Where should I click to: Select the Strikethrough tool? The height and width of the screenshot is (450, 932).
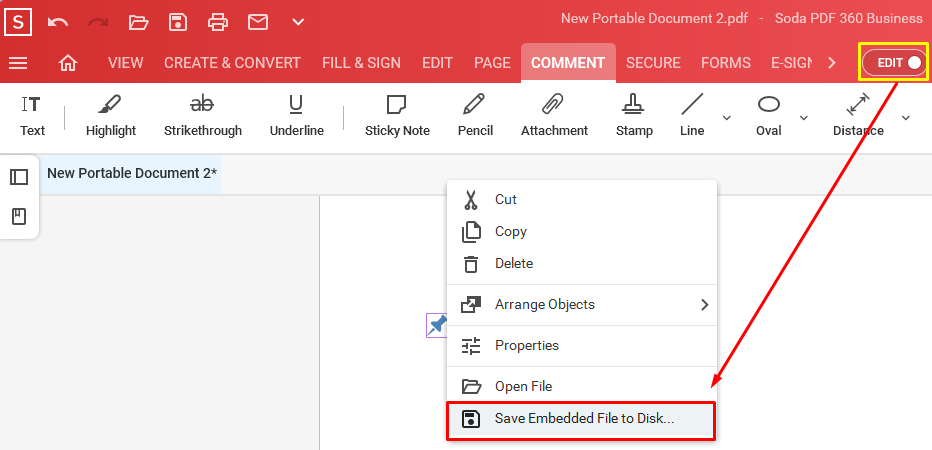click(x=203, y=117)
